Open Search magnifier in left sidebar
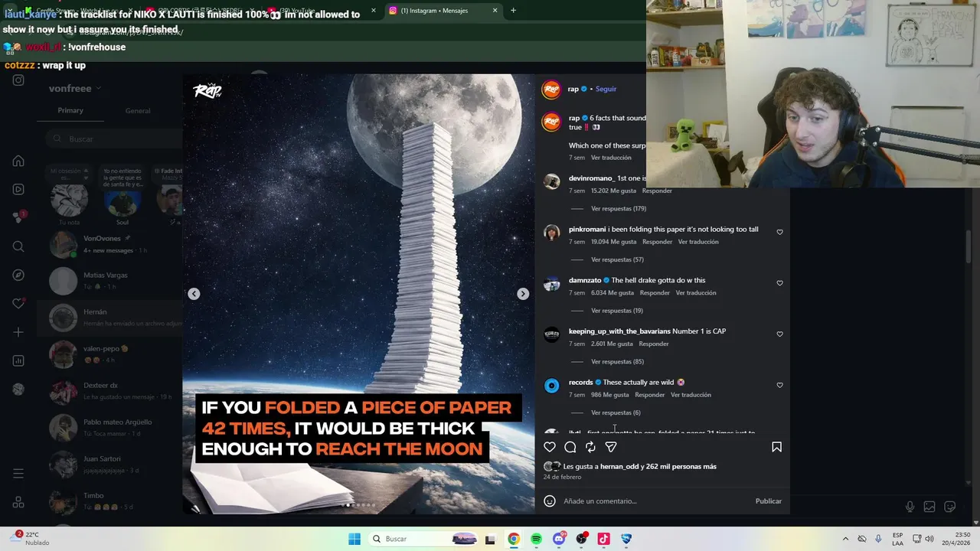980x551 pixels. click(18, 246)
